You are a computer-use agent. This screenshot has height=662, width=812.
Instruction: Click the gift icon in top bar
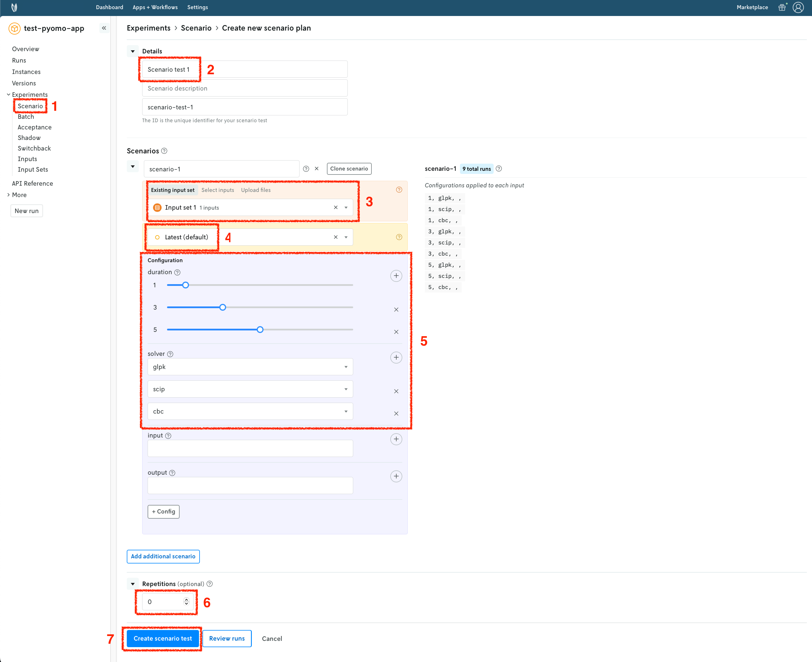[x=781, y=7]
